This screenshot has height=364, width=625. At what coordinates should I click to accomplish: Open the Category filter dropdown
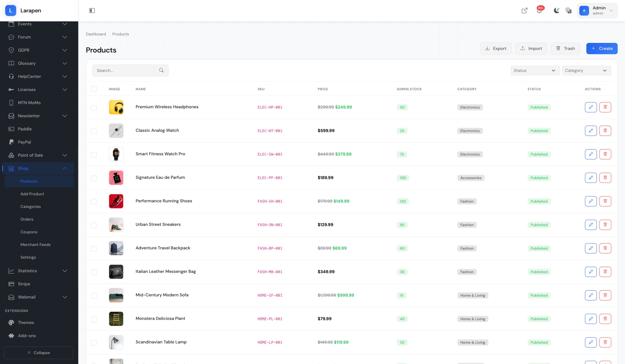(x=586, y=70)
